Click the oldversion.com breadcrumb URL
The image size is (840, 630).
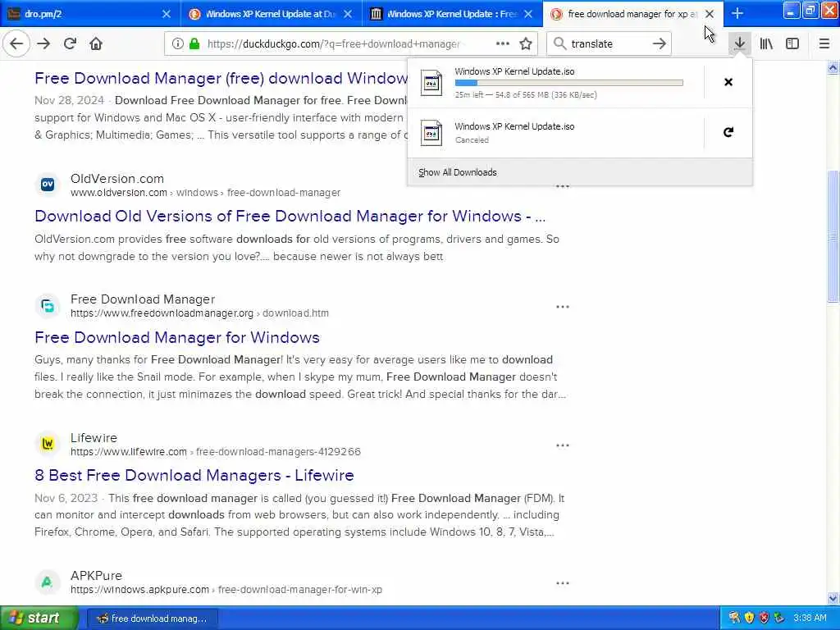click(x=205, y=192)
